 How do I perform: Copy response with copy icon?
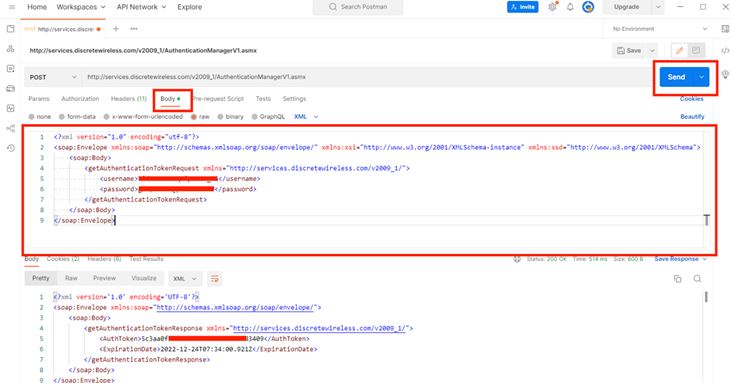[677, 279]
